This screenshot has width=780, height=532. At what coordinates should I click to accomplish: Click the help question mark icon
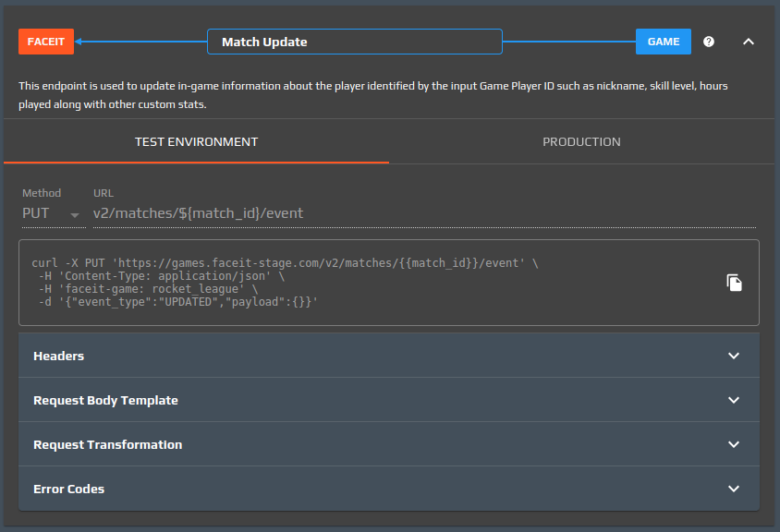pyautogui.click(x=709, y=42)
